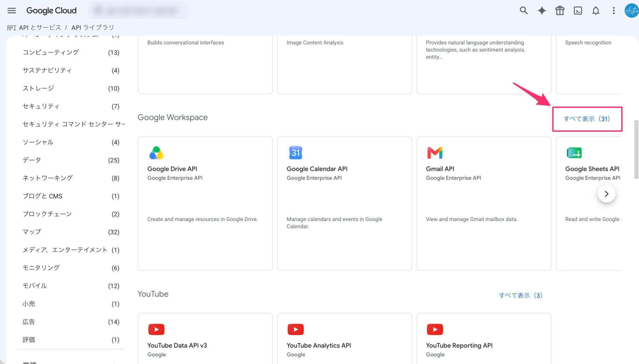This screenshot has width=639, height=364.
Task: Click the Google Drive API icon
Action: tap(156, 153)
